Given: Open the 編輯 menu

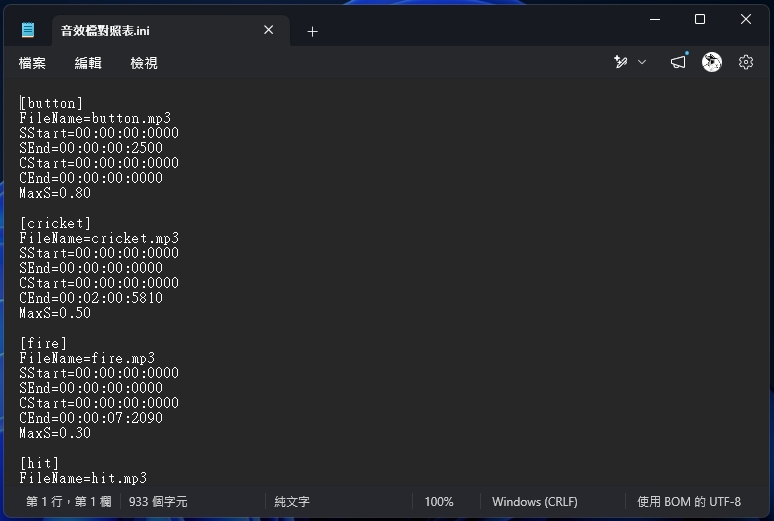Looking at the screenshot, I should [x=88, y=63].
